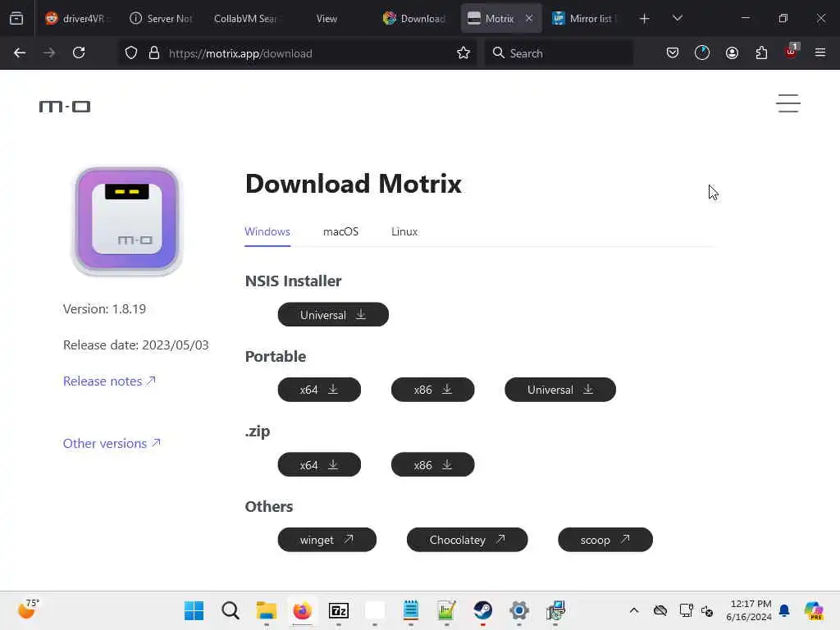Select the macOS platform tab

340,231
